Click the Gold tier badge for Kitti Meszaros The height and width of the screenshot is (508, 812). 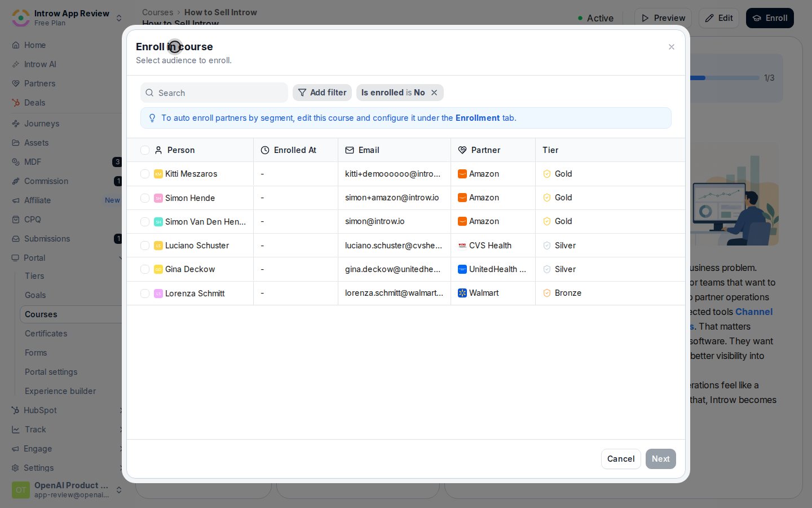[558, 174]
